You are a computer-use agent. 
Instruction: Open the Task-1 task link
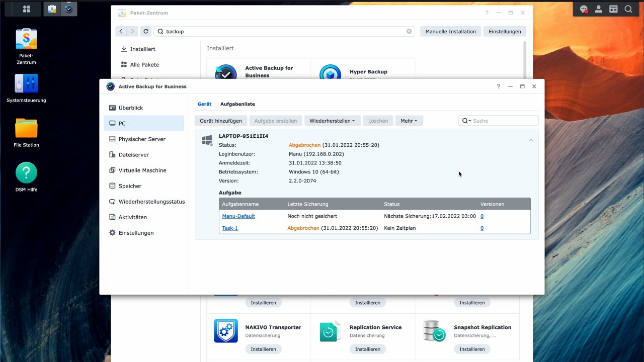tap(230, 228)
